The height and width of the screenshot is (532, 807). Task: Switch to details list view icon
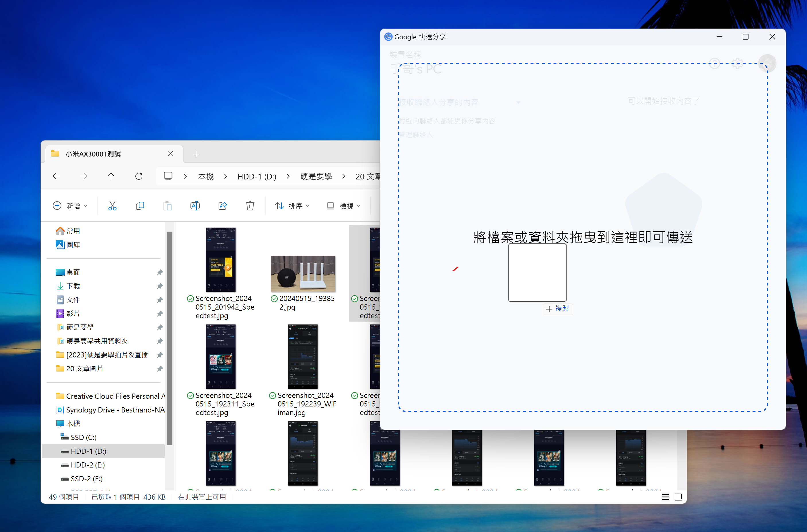(665, 497)
